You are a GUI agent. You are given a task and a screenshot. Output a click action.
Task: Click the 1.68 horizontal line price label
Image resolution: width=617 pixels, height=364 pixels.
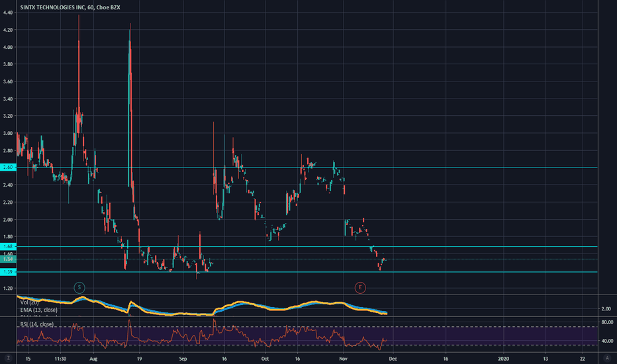(8, 246)
